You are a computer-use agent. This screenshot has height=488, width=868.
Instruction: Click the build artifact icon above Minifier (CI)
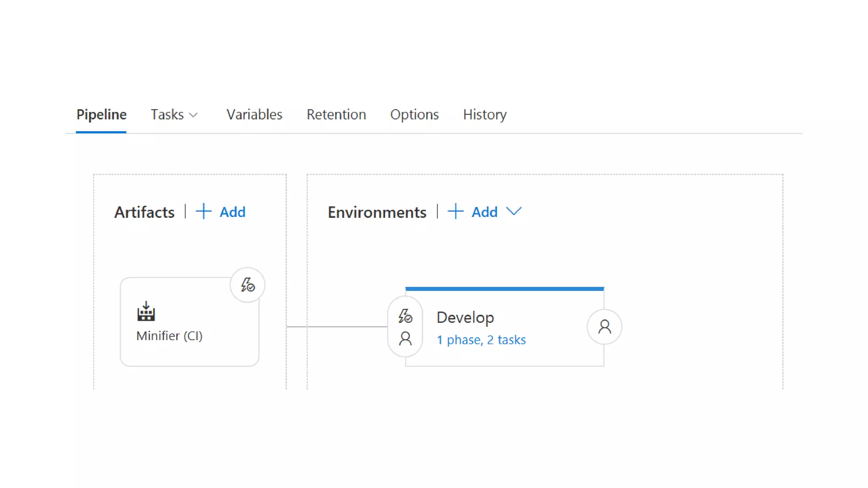(x=146, y=311)
